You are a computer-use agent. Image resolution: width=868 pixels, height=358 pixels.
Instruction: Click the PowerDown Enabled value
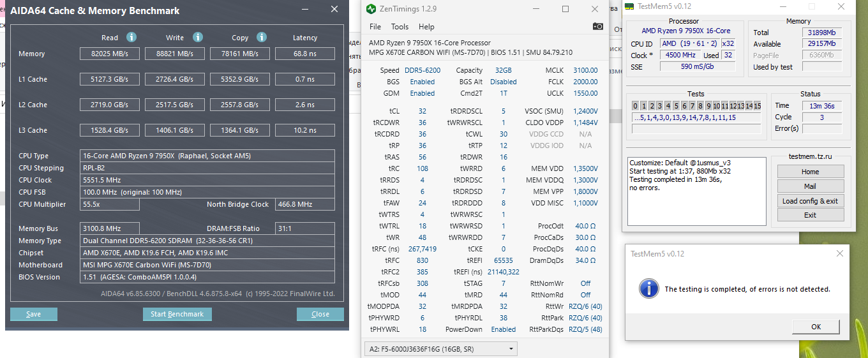[x=504, y=329]
